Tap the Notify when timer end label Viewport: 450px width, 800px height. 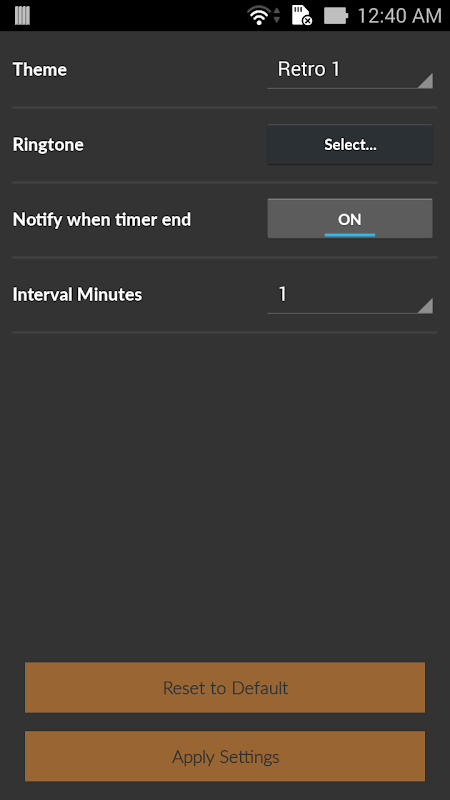pyautogui.click(x=102, y=219)
